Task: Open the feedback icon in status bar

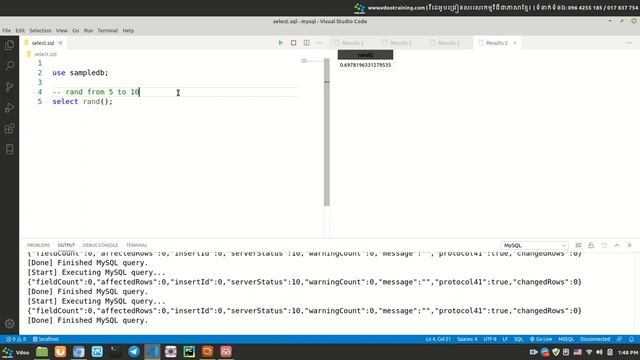Action: pyautogui.click(x=619, y=339)
